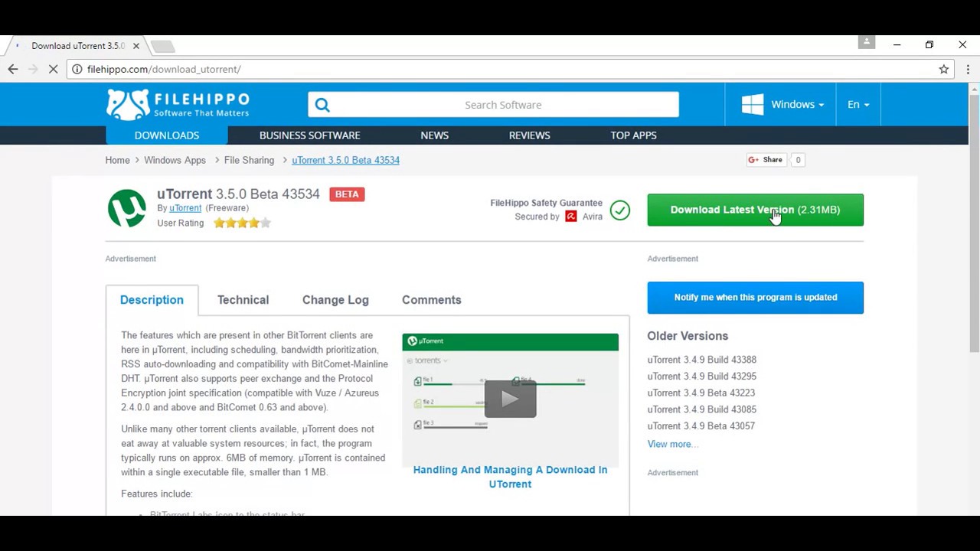Click Notify me when updated button
Image resolution: width=980 pixels, height=551 pixels.
tap(755, 298)
